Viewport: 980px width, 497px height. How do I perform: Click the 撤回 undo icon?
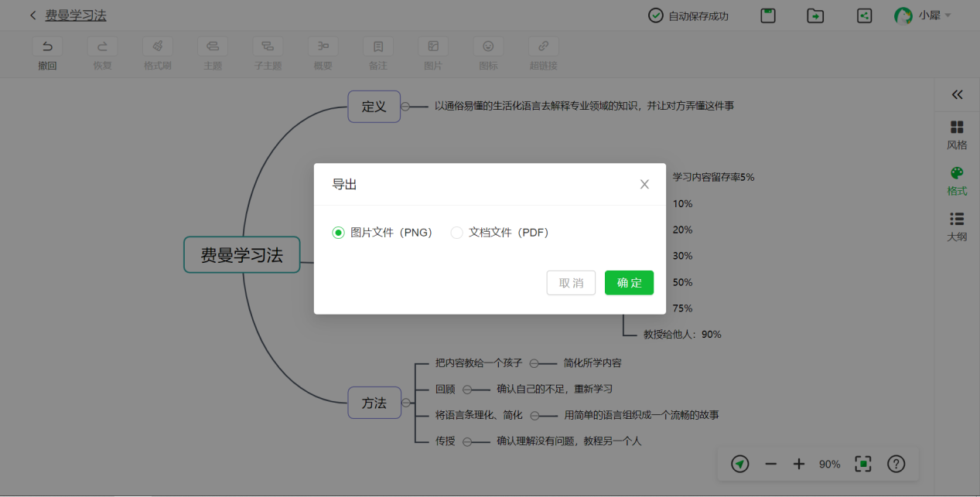tap(47, 46)
